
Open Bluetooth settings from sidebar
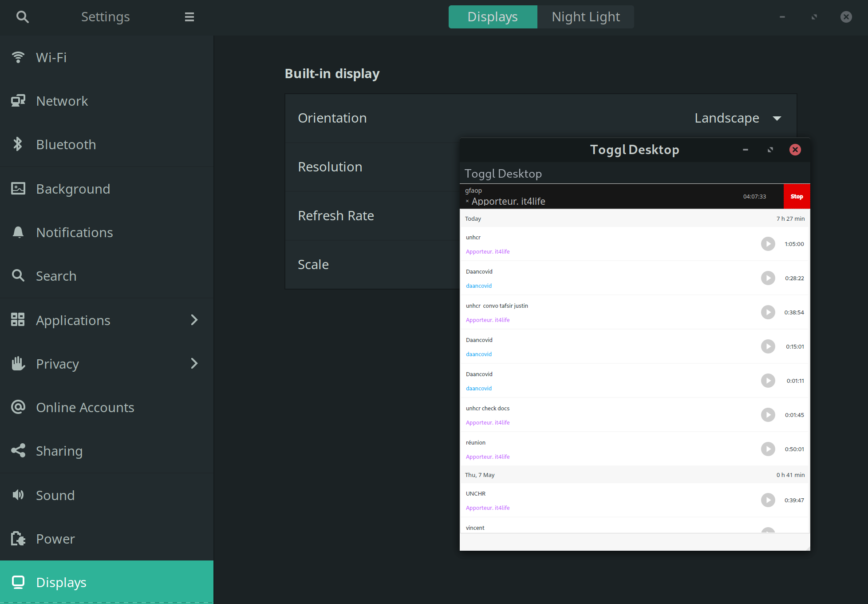click(107, 144)
